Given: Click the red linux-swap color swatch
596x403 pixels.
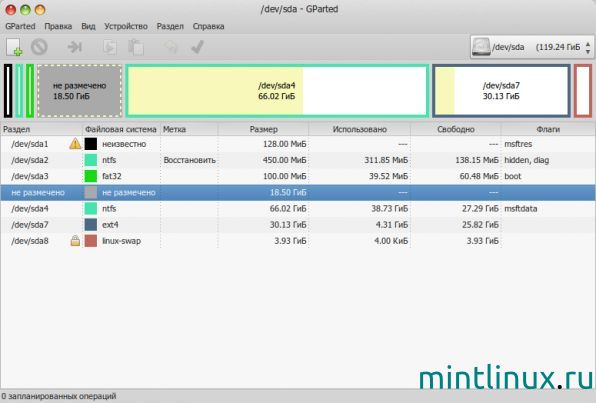Looking at the screenshot, I should pyautogui.click(x=90, y=241).
